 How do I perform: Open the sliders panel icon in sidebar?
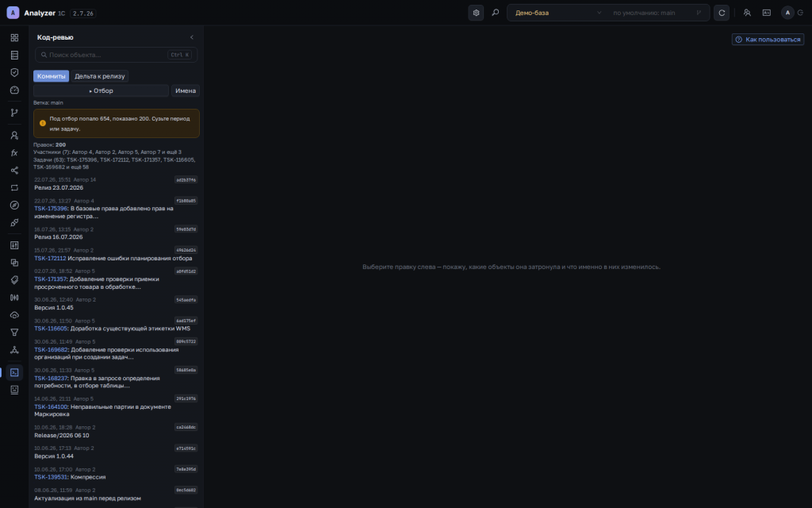pyautogui.click(x=14, y=245)
